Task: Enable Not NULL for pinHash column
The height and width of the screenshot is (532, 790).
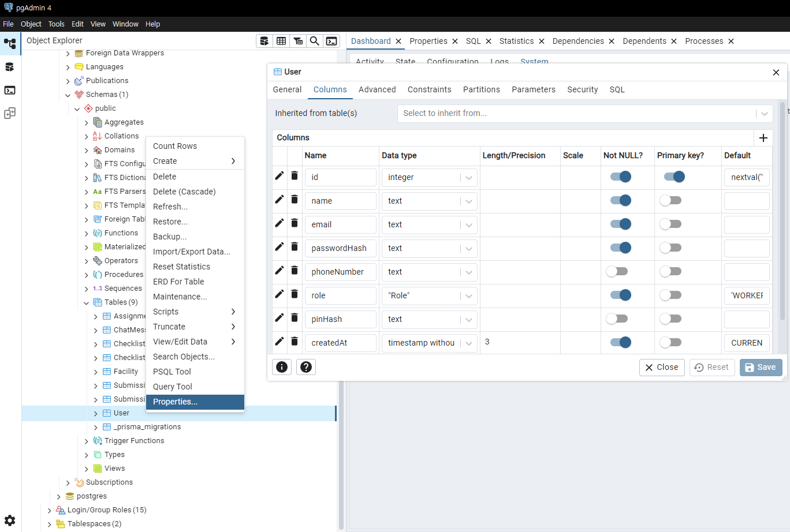Action: pos(617,319)
